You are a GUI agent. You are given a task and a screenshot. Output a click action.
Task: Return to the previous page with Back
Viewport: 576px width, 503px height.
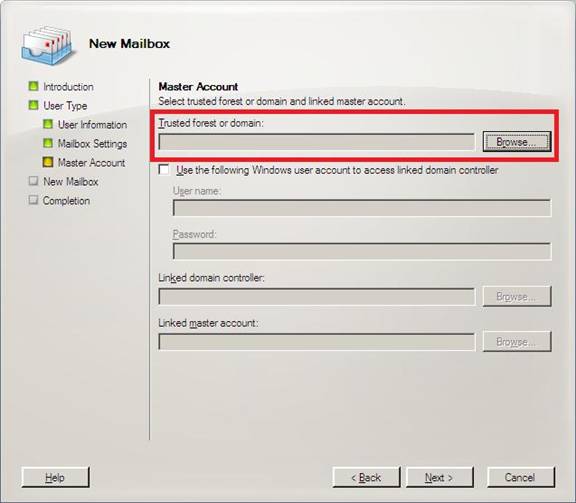pyautogui.click(x=366, y=477)
